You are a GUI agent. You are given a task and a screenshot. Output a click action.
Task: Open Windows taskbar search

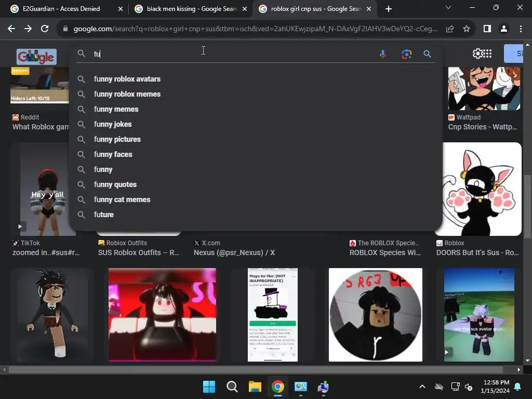pos(232,387)
